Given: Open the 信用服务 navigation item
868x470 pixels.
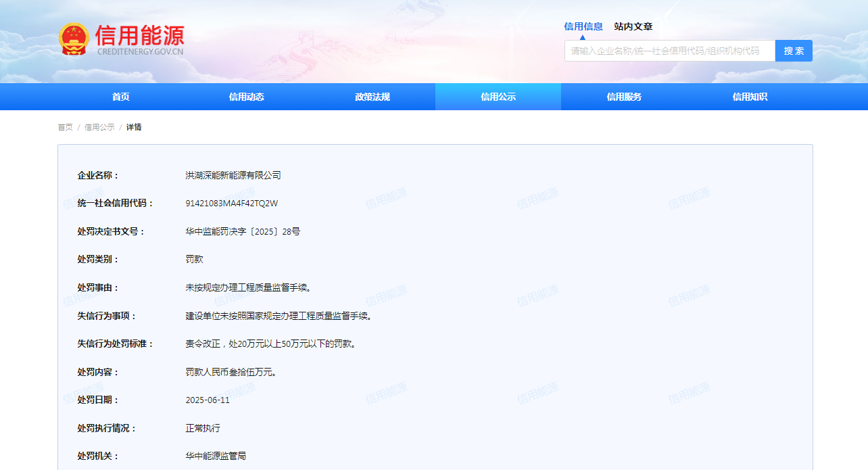Looking at the screenshot, I should pyautogui.click(x=624, y=97).
